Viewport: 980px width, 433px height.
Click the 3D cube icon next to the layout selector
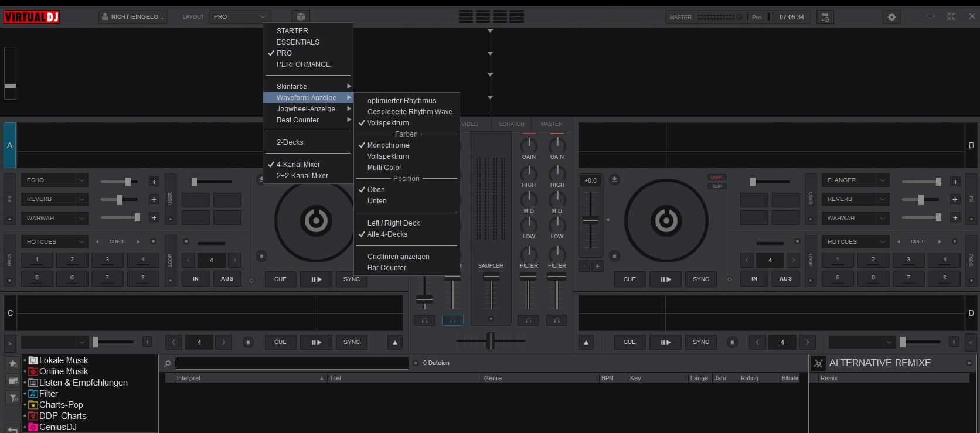(300, 17)
